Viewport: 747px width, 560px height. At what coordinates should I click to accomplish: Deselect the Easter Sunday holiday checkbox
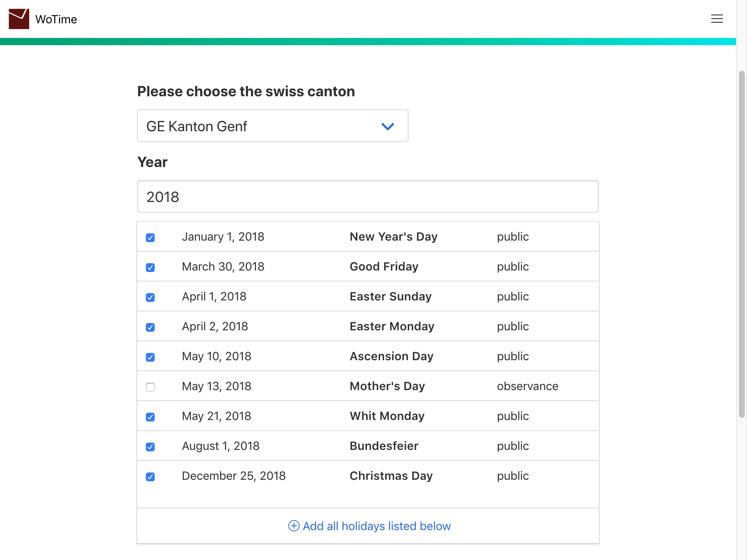pyautogui.click(x=150, y=297)
